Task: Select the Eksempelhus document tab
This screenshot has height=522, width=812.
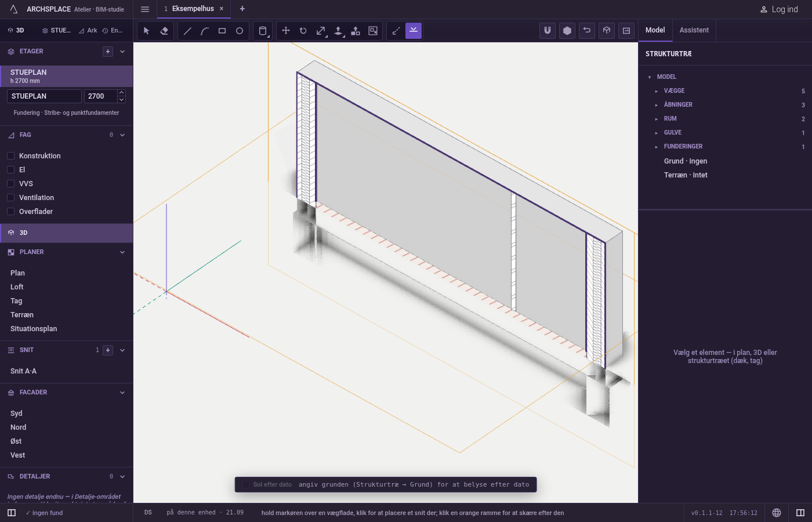Action: click(193, 9)
